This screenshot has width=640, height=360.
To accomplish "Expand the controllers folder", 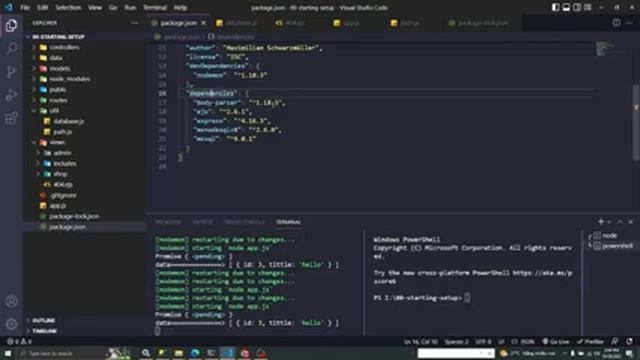I will [x=64, y=47].
